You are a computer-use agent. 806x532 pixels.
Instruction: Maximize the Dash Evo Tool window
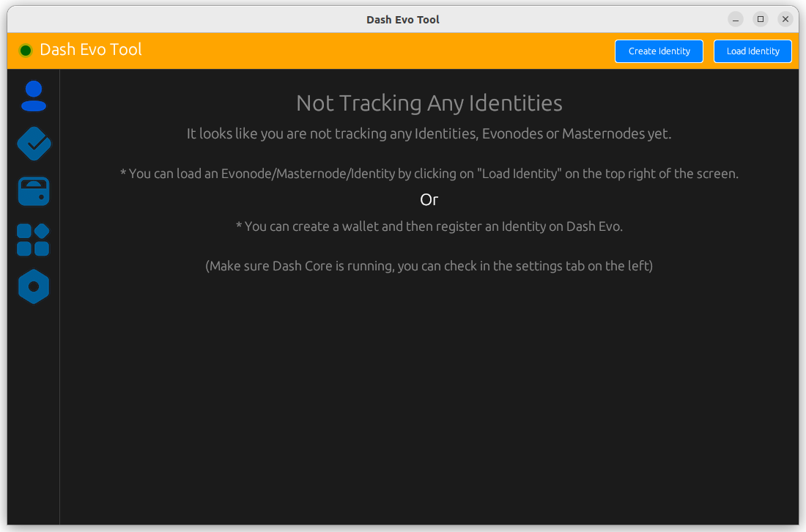pyautogui.click(x=761, y=20)
